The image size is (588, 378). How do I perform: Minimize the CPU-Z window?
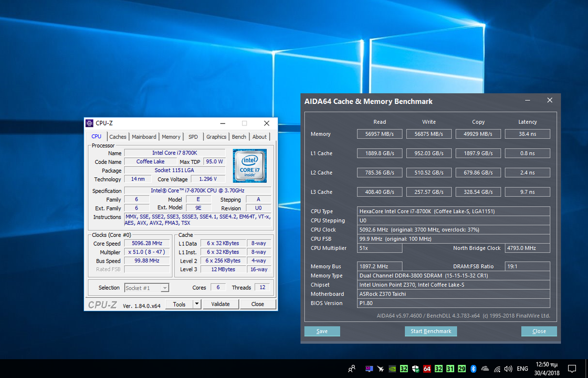[x=223, y=123]
